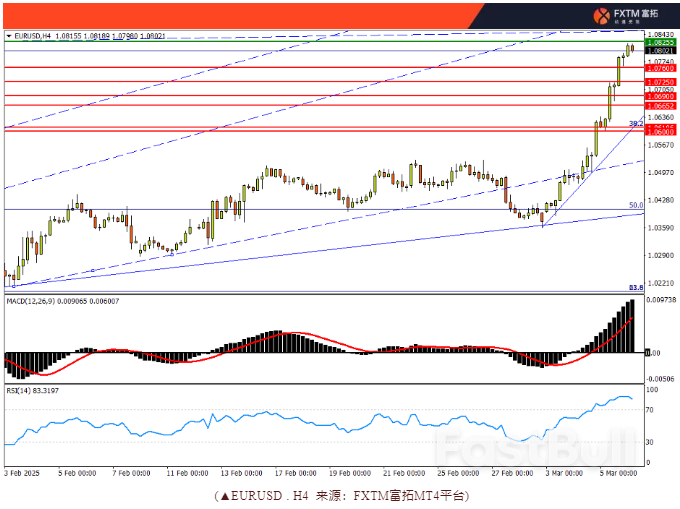
Task: Click the RSI 70 level scale label
Action: point(651,410)
